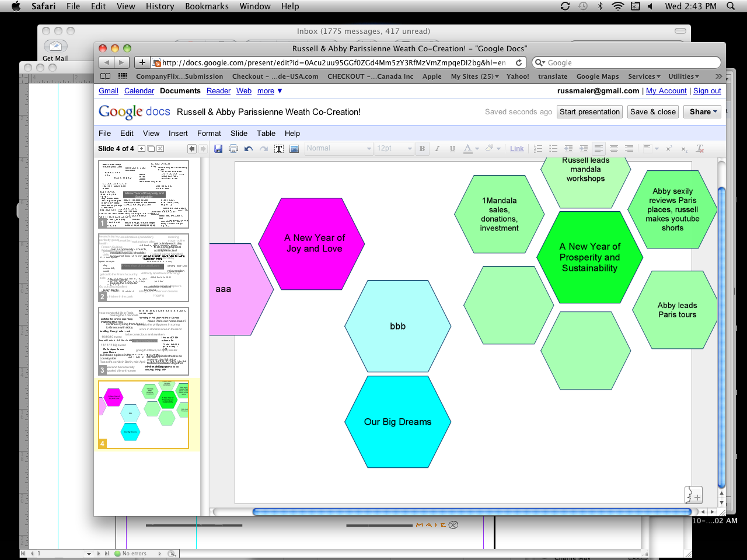Insert an image into the slide
Image resolution: width=747 pixels, height=560 pixels.
click(x=295, y=149)
